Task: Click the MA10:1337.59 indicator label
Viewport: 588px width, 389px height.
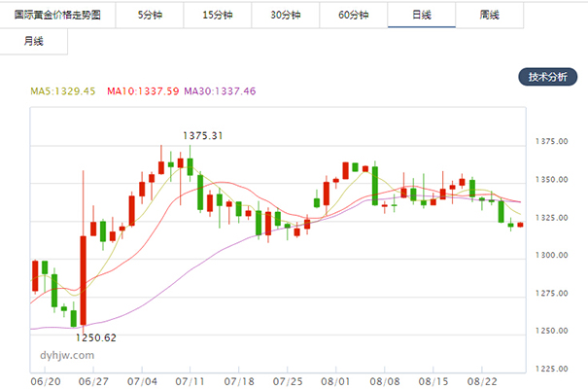Action: click(x=143, y=91)
